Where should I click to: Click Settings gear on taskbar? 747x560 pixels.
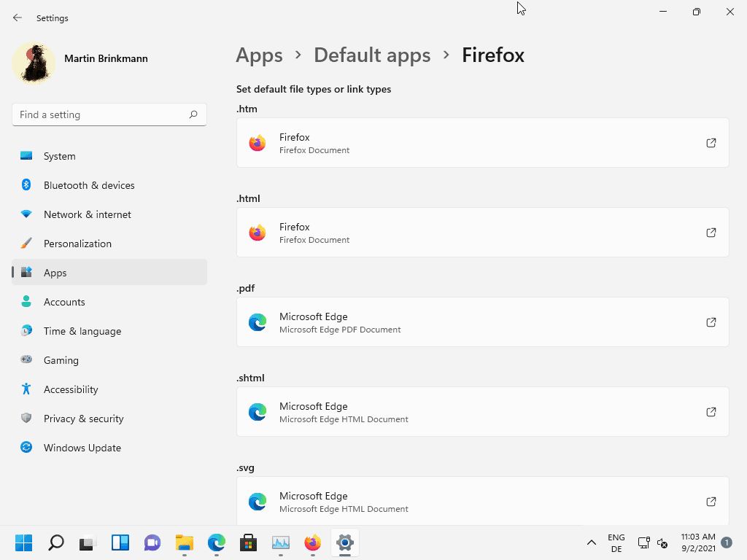(x=345, y=542)
